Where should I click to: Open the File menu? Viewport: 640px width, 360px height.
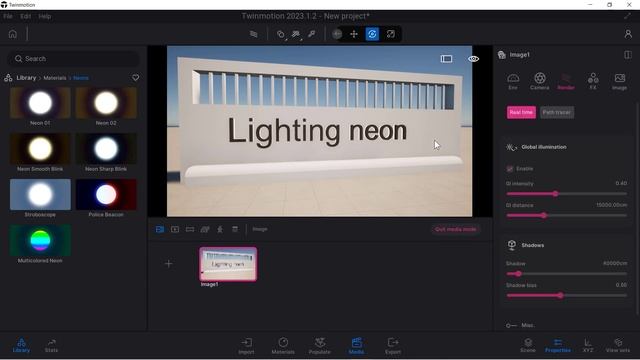8,16
